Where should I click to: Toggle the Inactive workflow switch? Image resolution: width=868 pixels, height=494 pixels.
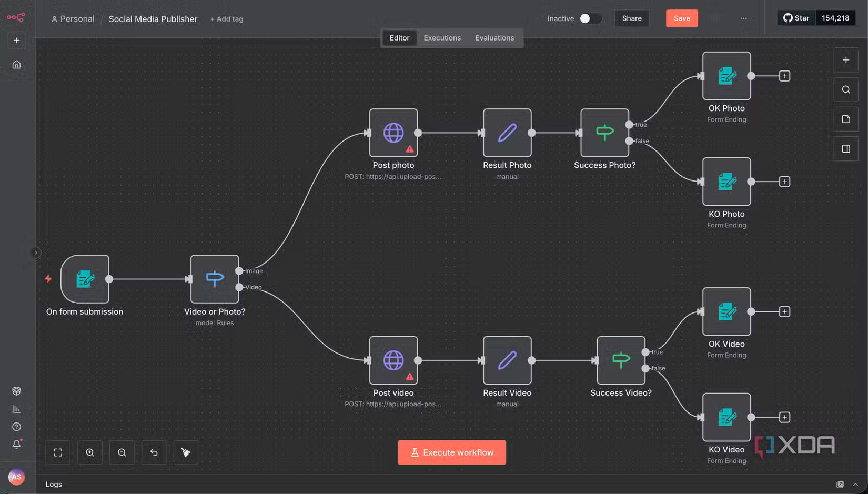pyautogui.click(x=590, y=18)
